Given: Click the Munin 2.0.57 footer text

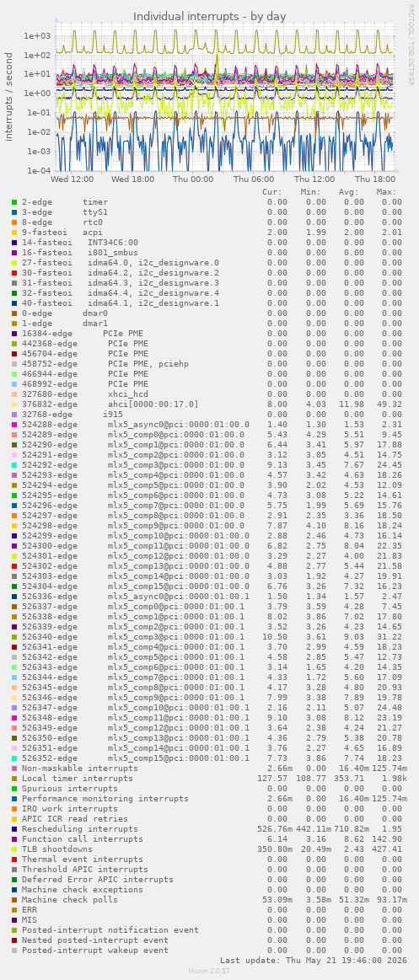Looking at the screenshot, I should point(209,970).
